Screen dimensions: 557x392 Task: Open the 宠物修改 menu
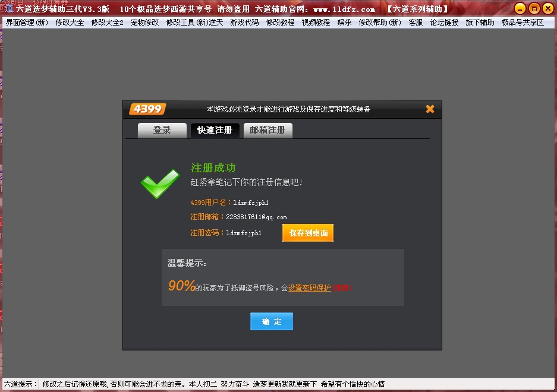[x=144, y=23]
